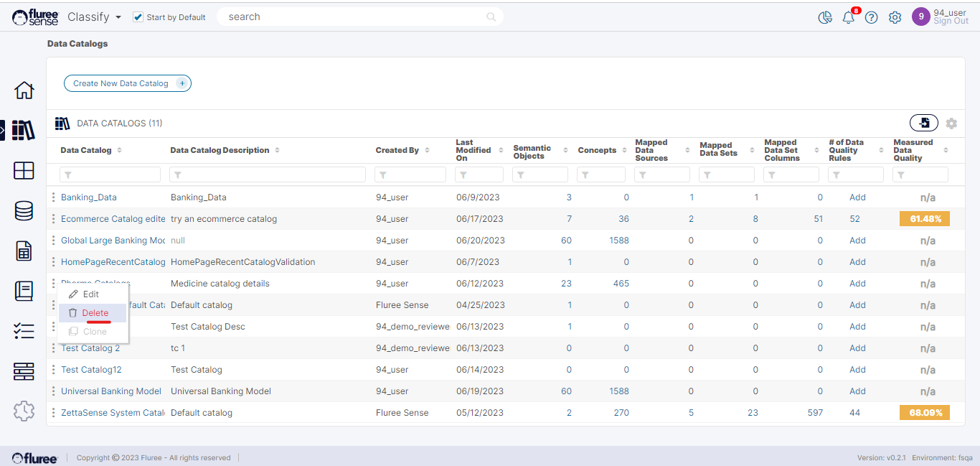Click the 61.48% data quality badge
This screenshot has width=980, height=466.
click(x=924, y=219)
